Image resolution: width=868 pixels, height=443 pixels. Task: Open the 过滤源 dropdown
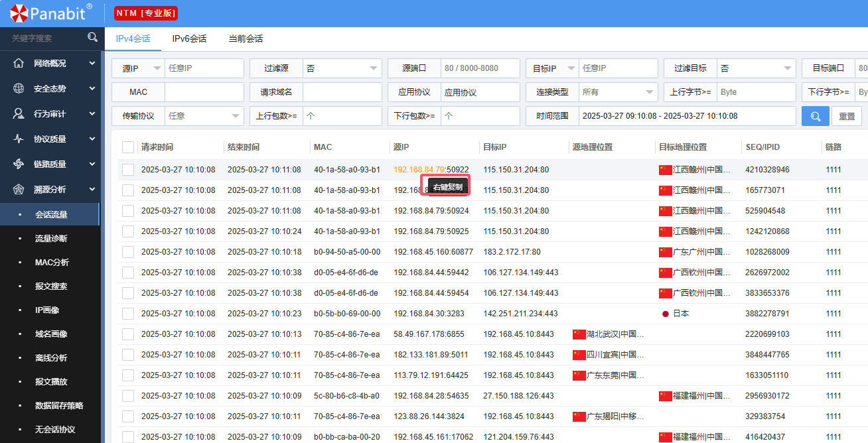(342, 68)
